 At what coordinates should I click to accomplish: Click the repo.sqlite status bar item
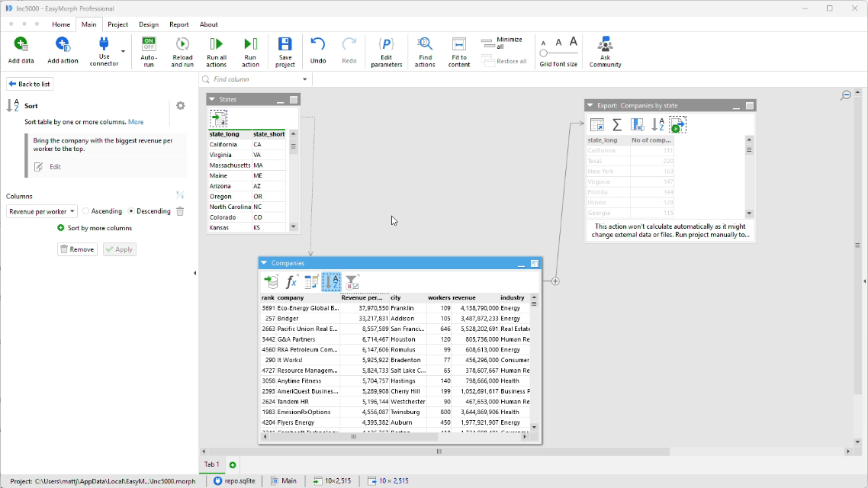(235, 481)
